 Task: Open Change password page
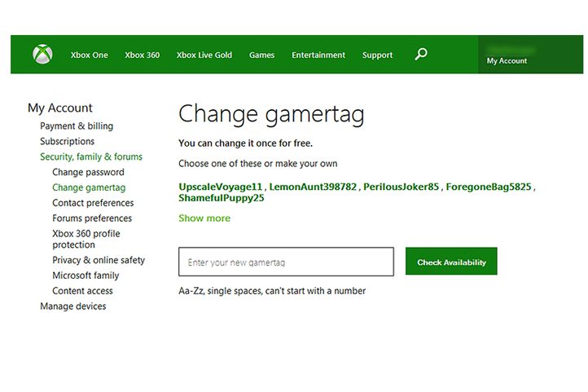pos(88,172)
